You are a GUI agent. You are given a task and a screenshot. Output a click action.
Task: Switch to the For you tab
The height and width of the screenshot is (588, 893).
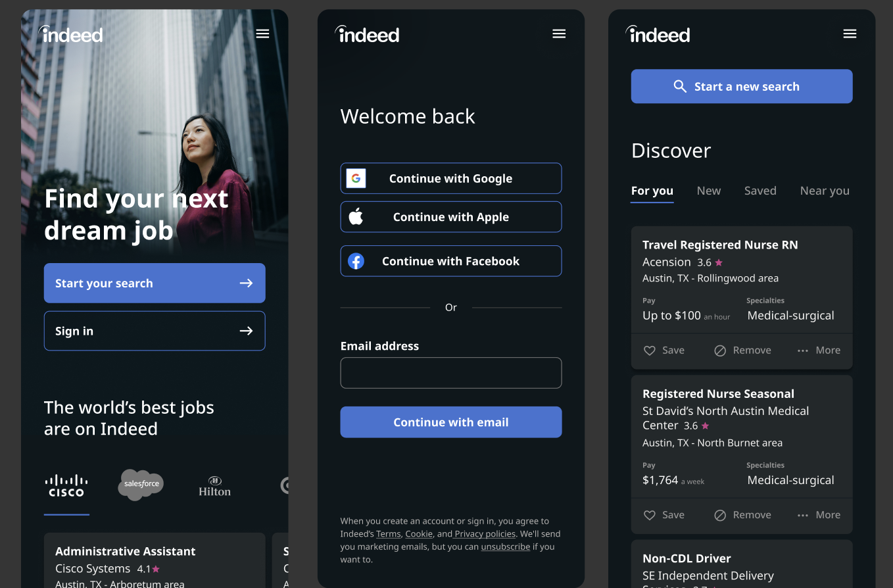(652, 191)
